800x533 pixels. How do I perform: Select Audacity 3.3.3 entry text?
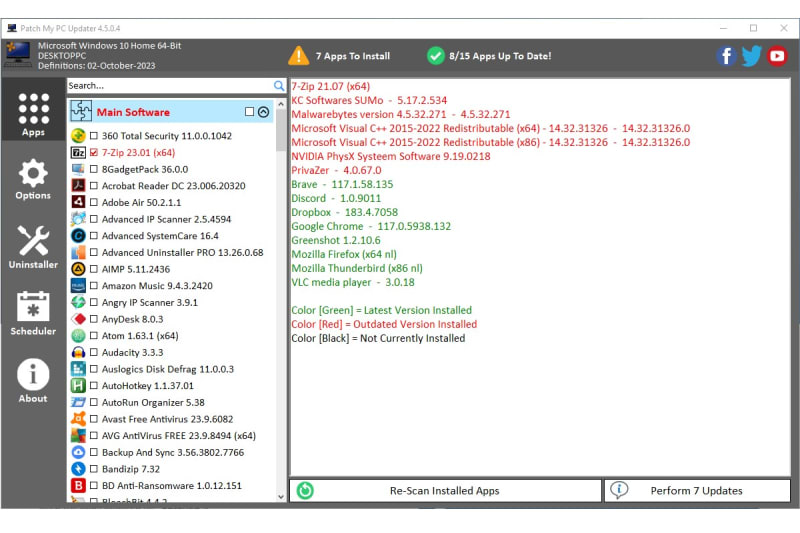(133, 352)
